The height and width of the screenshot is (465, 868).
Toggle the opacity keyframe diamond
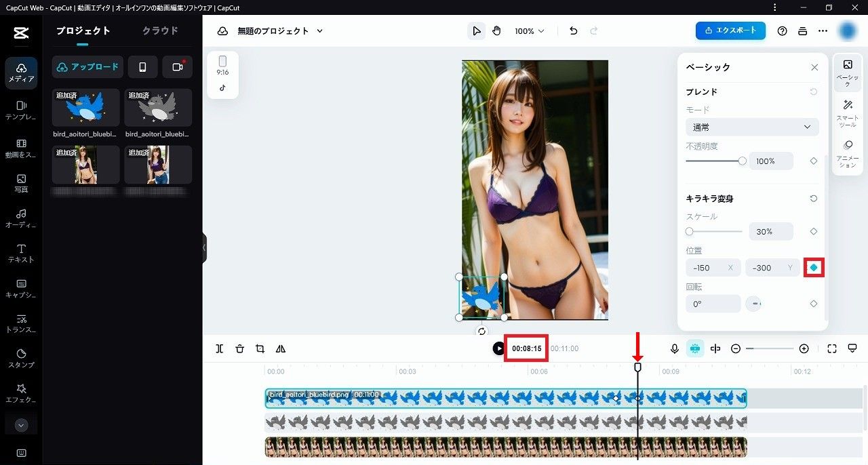pos(814,161)
